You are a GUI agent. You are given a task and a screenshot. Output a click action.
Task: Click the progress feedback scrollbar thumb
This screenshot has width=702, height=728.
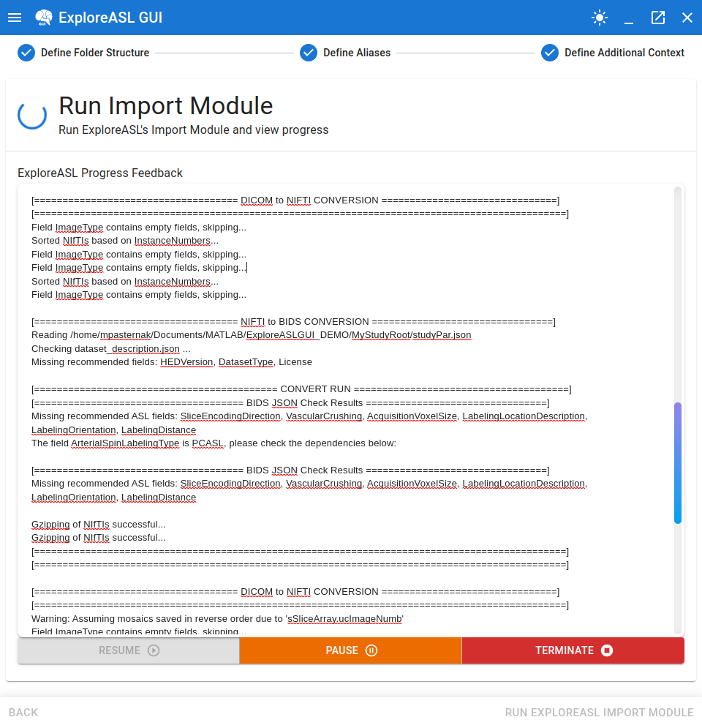(x=678, y=463)
